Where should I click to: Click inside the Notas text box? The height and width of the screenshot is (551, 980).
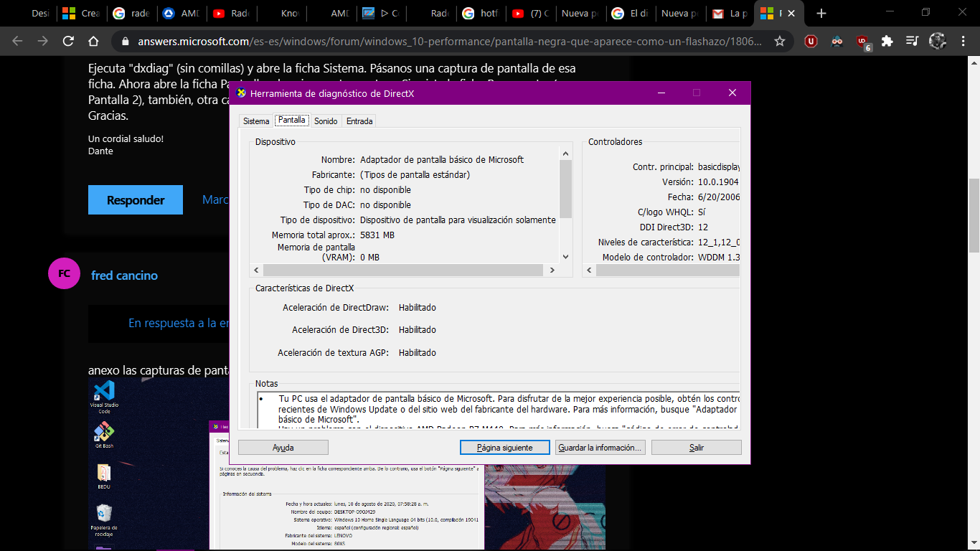point(498,410)
